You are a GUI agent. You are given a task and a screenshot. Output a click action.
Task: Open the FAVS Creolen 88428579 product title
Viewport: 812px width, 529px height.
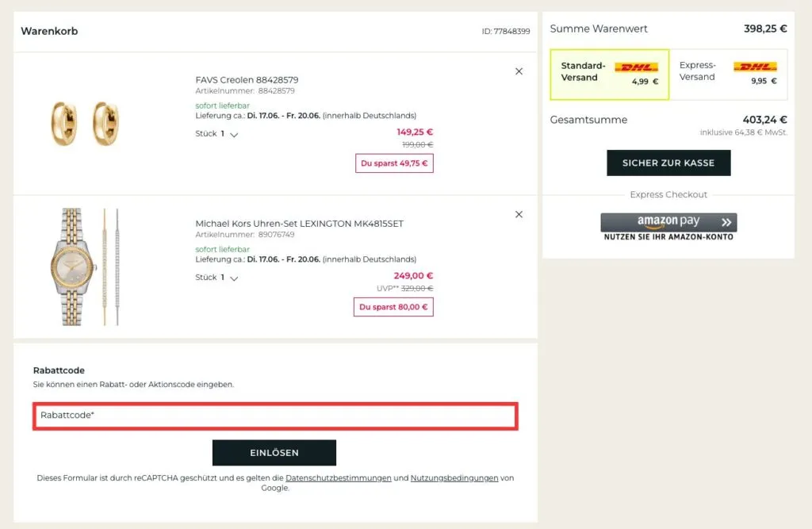pos(247,80)
